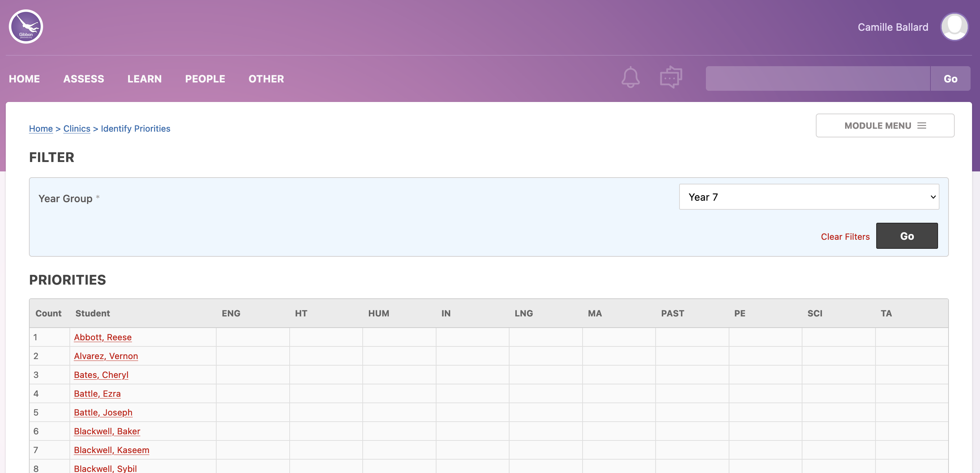
Task: Click the PRIORITIES heading
Action: tap(68, 280)
